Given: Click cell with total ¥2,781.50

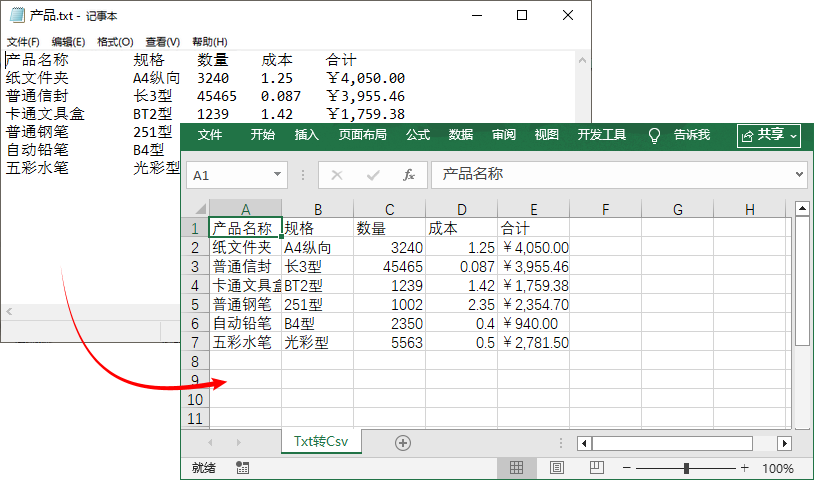Looking at the screenshot, I should coord(534,342).
